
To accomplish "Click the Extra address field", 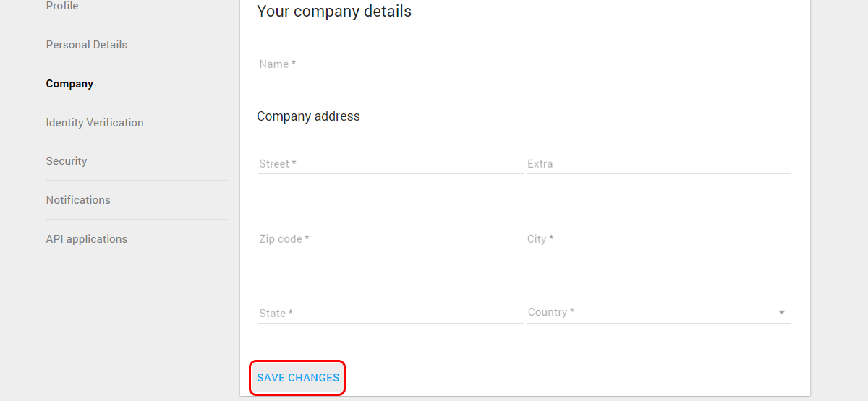I will point(658,164).
